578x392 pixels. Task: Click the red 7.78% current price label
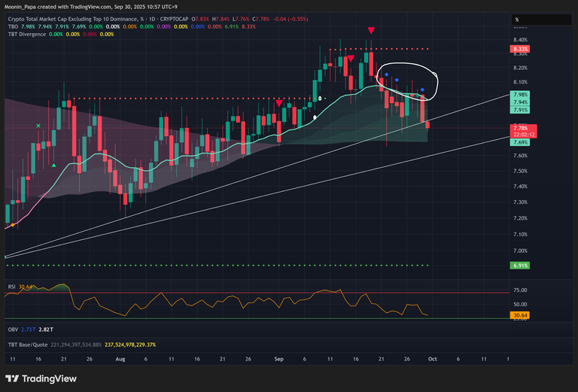coord(520,129)
